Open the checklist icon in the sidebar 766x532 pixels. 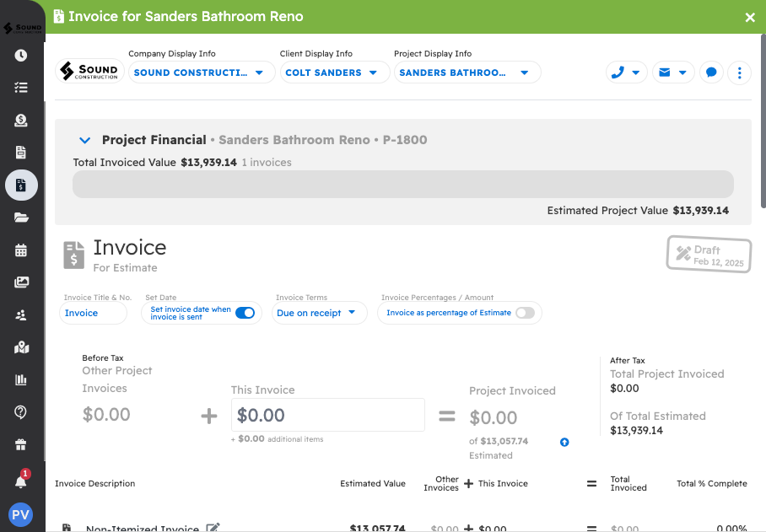point(21,88)
